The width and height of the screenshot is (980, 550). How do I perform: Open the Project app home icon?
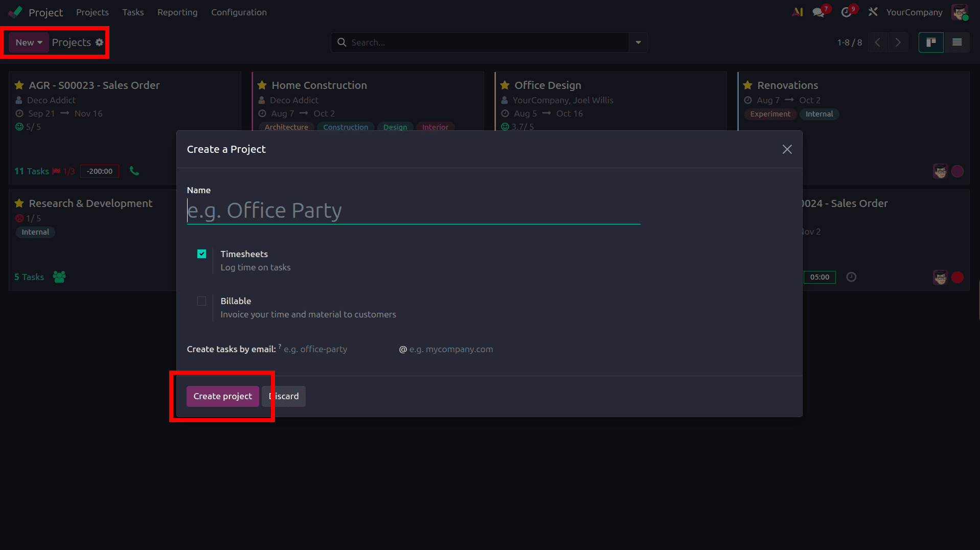[x=15, y=12]
